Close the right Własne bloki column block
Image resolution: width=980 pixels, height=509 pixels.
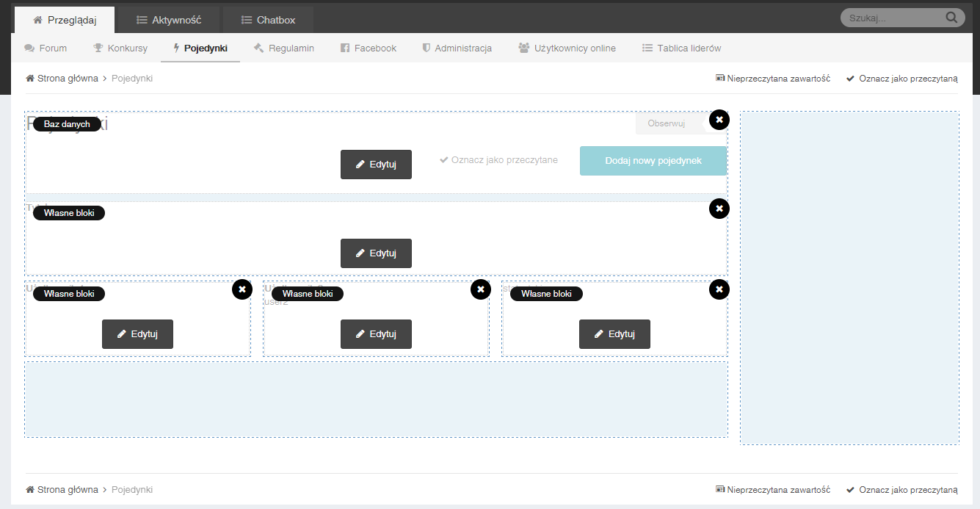[x=719, y=289]
